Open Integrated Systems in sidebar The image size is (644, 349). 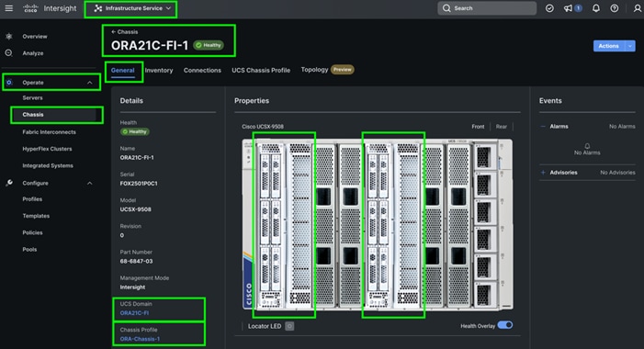(48, 165)
